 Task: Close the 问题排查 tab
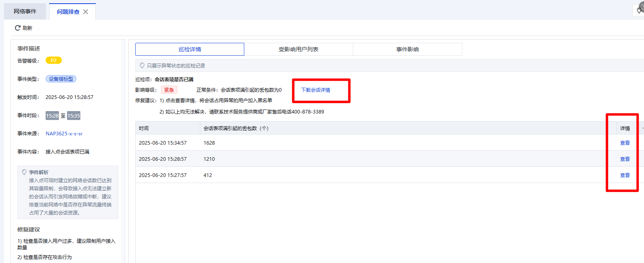pyautogui.click(x=86, y=12)
